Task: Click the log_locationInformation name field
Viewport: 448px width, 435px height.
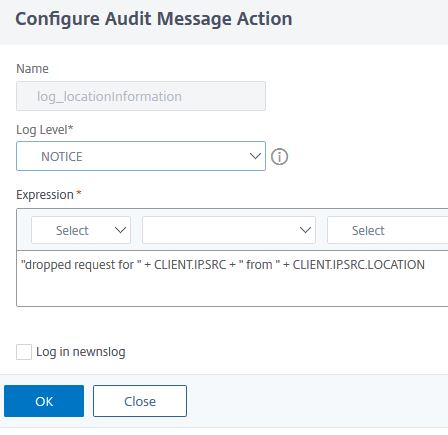Action: pos(141,96)
